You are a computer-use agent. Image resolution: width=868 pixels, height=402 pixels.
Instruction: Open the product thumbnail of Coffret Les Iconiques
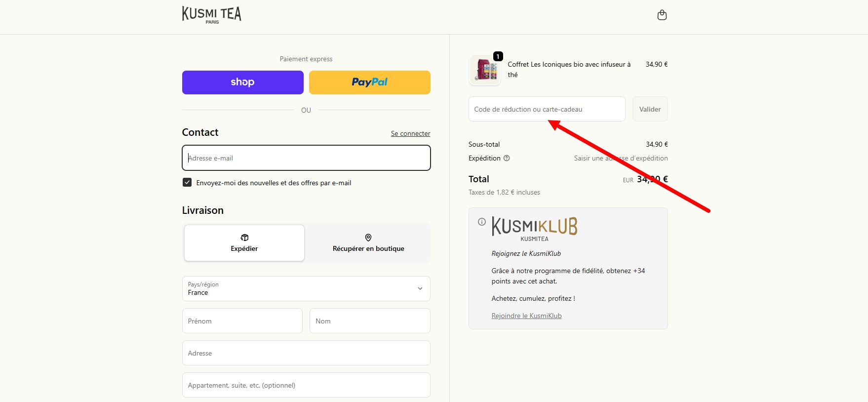tap(485, 70)
